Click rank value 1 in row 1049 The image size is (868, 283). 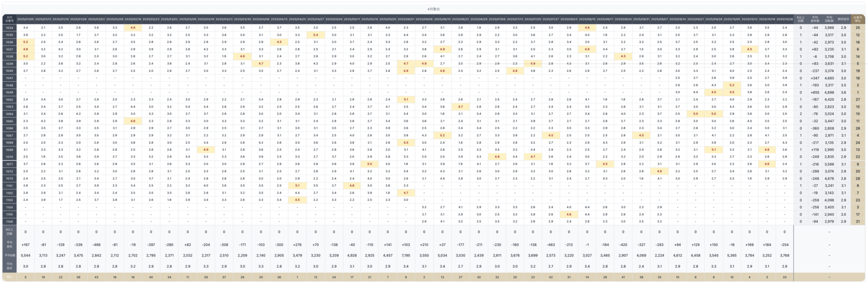858,92
